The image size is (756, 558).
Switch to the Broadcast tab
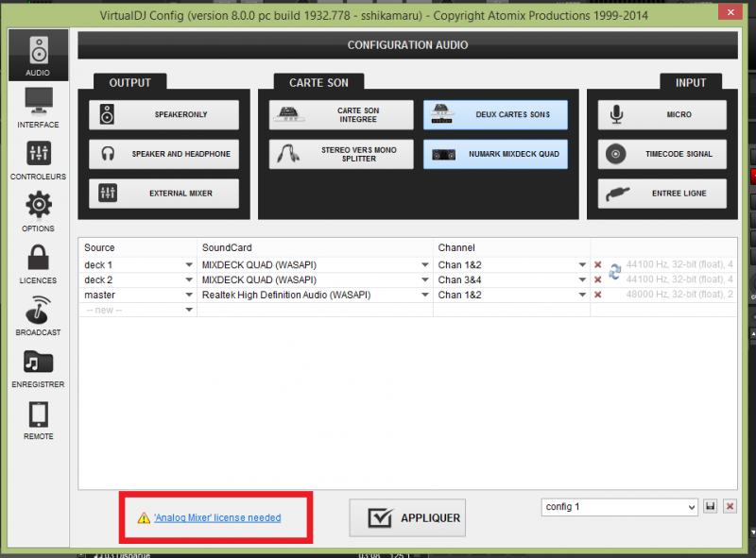point(38,316)
